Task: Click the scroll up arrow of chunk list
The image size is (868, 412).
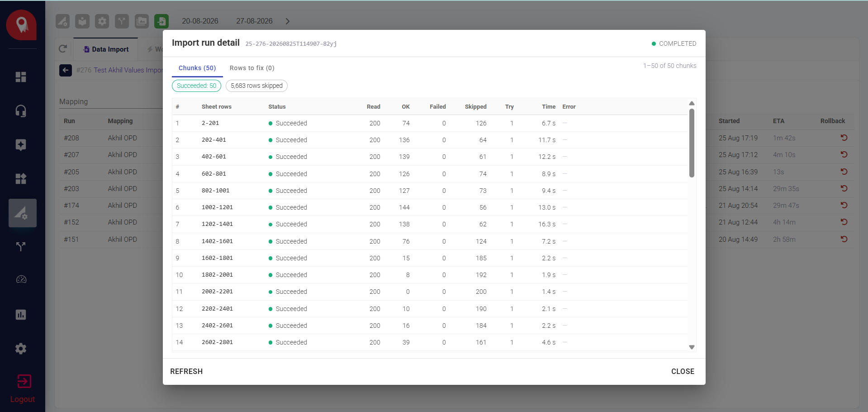Action: [x=692, y=103]
